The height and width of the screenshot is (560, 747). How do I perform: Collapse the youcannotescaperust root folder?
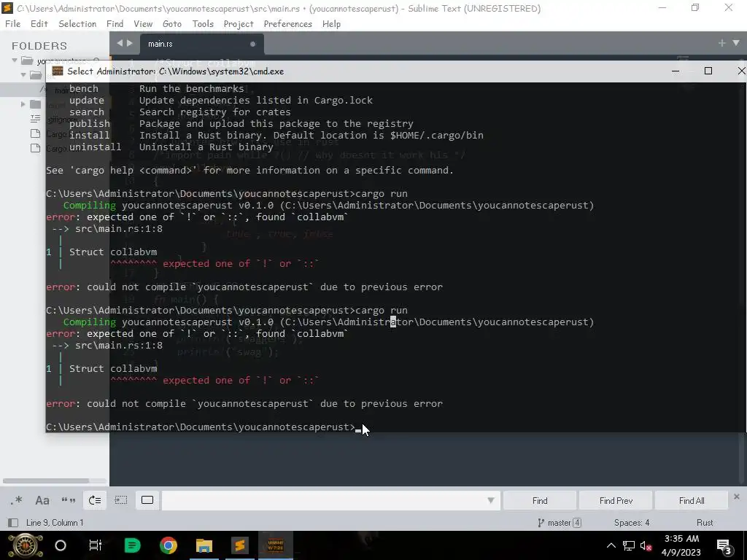pos(15,61)
